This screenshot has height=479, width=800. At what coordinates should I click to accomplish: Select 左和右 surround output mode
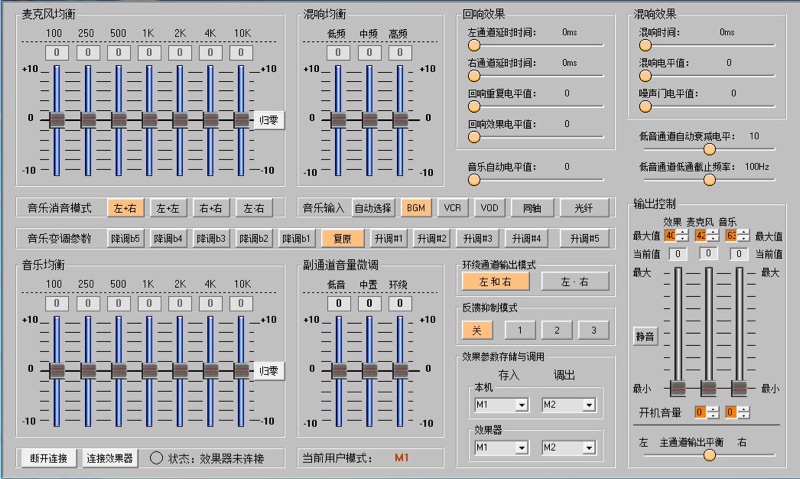tap(495, 281)
